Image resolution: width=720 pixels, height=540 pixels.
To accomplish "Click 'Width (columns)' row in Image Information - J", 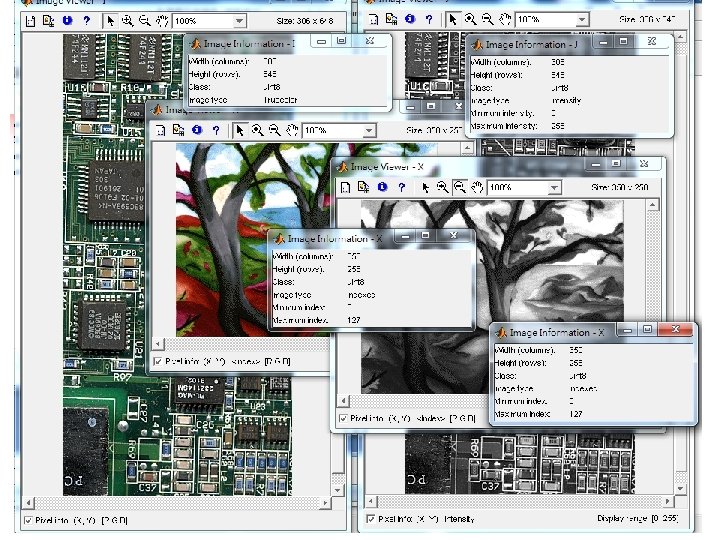I will (568, 62).
